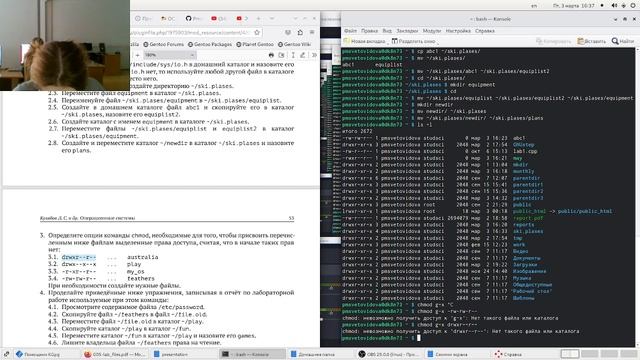Click australia filename in PDF item 3.1
This screenshot has height=360, width=640.
142,257
